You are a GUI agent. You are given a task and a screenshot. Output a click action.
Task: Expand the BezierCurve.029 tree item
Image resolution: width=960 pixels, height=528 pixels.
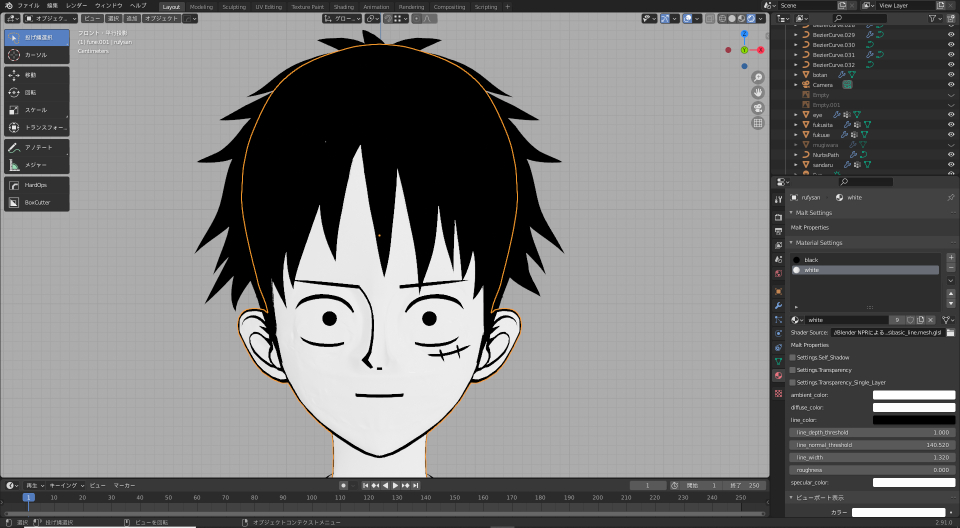pos(796,35)
